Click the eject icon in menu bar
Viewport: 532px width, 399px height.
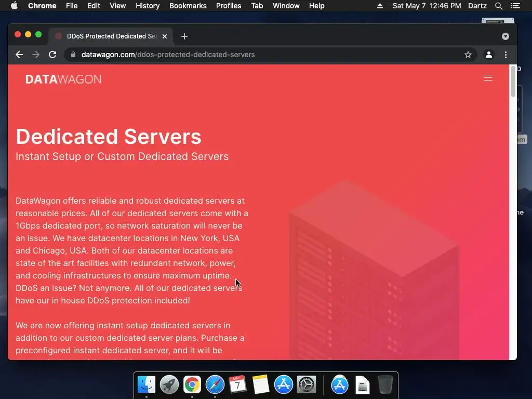point(380,6)
